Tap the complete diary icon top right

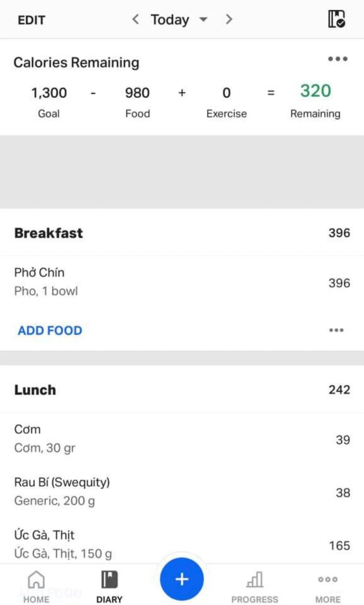(336, 19)
